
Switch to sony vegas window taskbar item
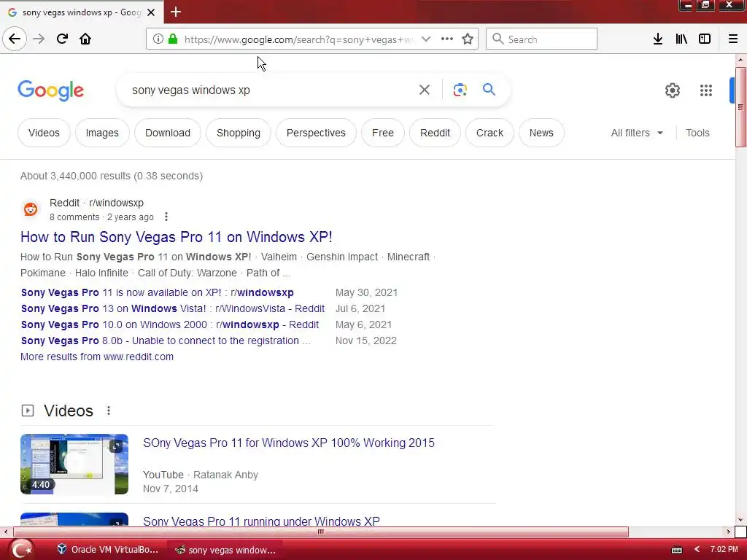pos(225,550)
